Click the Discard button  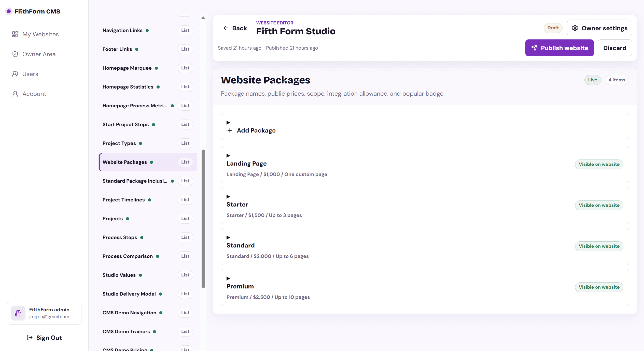tap(615, 48)
